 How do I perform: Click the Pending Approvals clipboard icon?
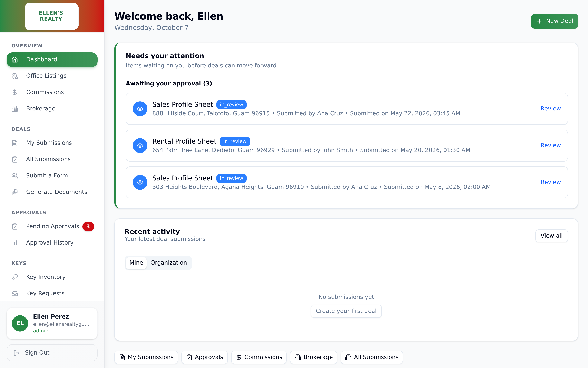(x=15, y=226)
